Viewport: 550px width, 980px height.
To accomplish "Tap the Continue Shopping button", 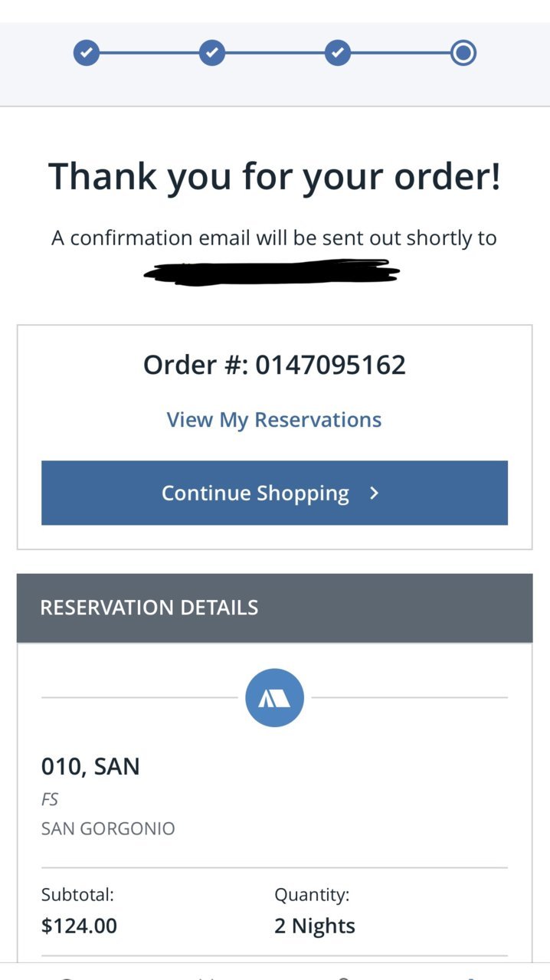I will pos(274,493).
